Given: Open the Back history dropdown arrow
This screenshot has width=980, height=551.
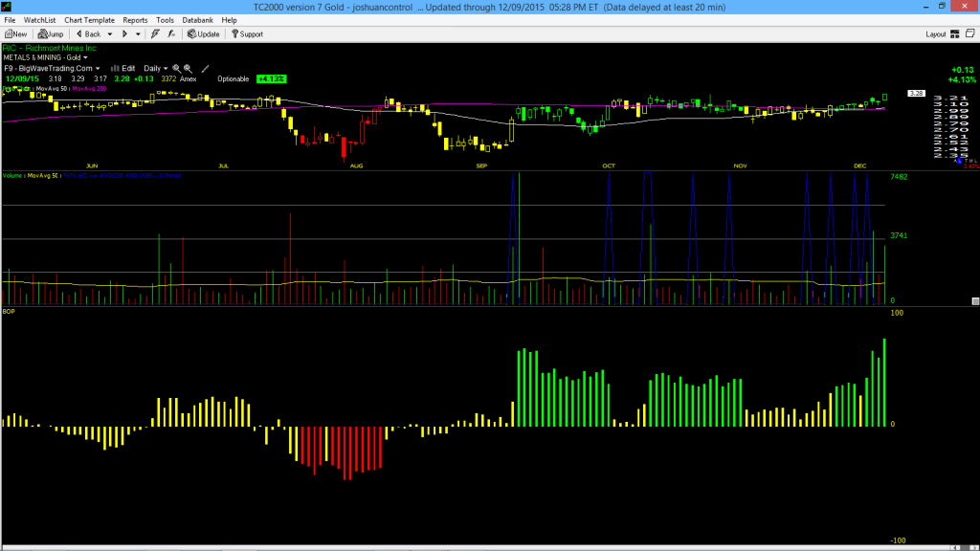Looking at the screenshot, I should click(x=110, y=34).
